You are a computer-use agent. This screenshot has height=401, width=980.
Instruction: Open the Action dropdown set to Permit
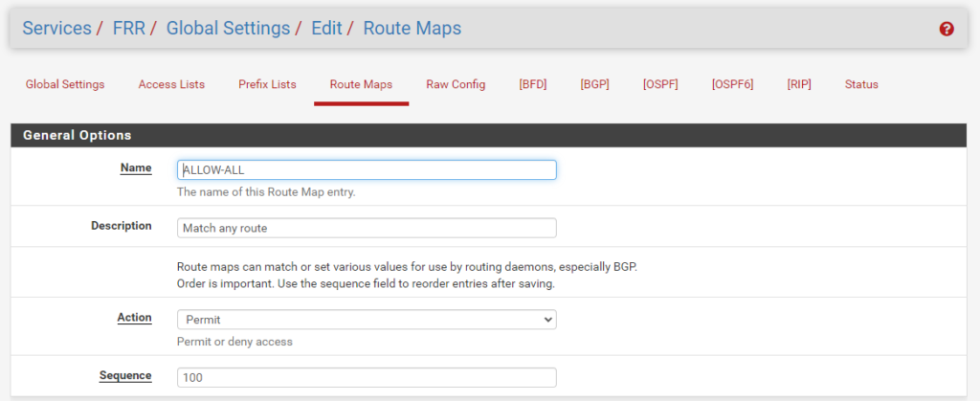367,320
